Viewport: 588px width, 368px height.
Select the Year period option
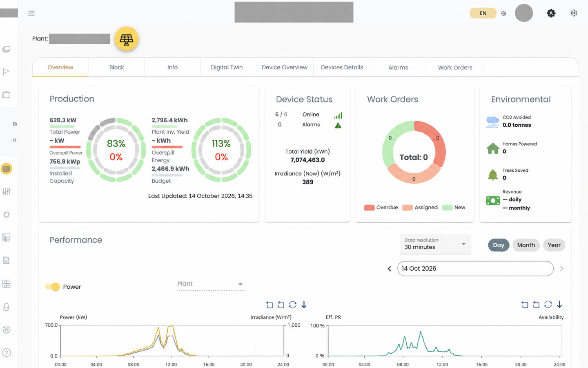pos(554,245)
